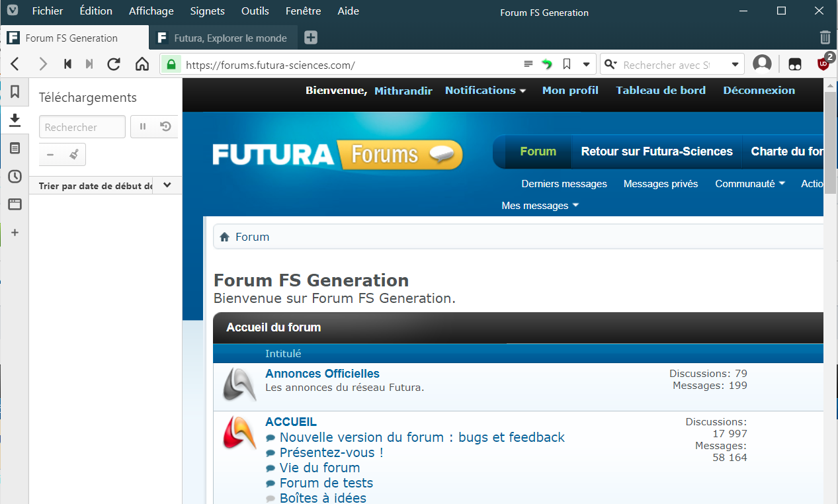Click the home icon in breadcrumb
838x504 pixels.
click(x=224, y=237)
